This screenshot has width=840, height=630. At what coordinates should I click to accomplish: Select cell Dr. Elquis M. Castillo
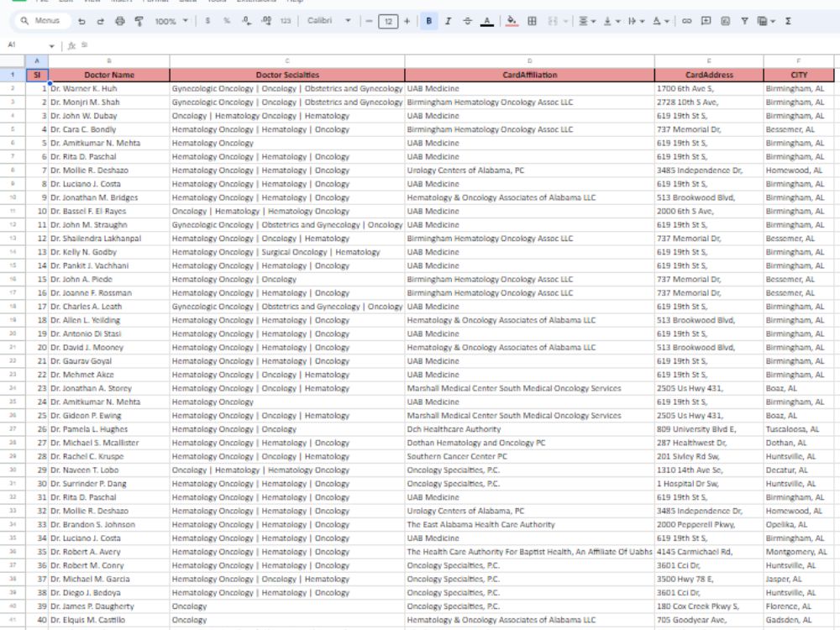(x=108, y=620)
